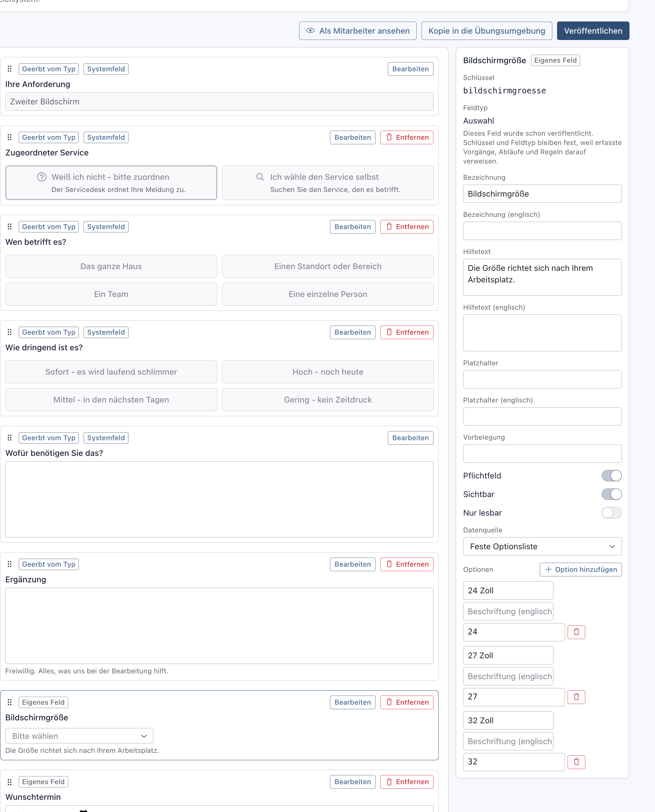The image size is (655, 812).
Task: Select Ich wähle den Service selbst
Action: point(328,183)
